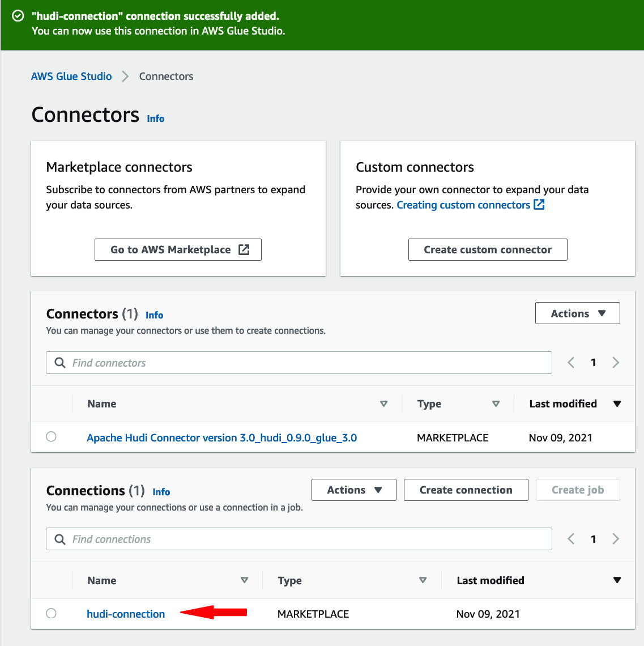Sort connections by Last modified arrow
Image resolution: width=644 pixels, height=646 pixels.
[x=617, y=580]
